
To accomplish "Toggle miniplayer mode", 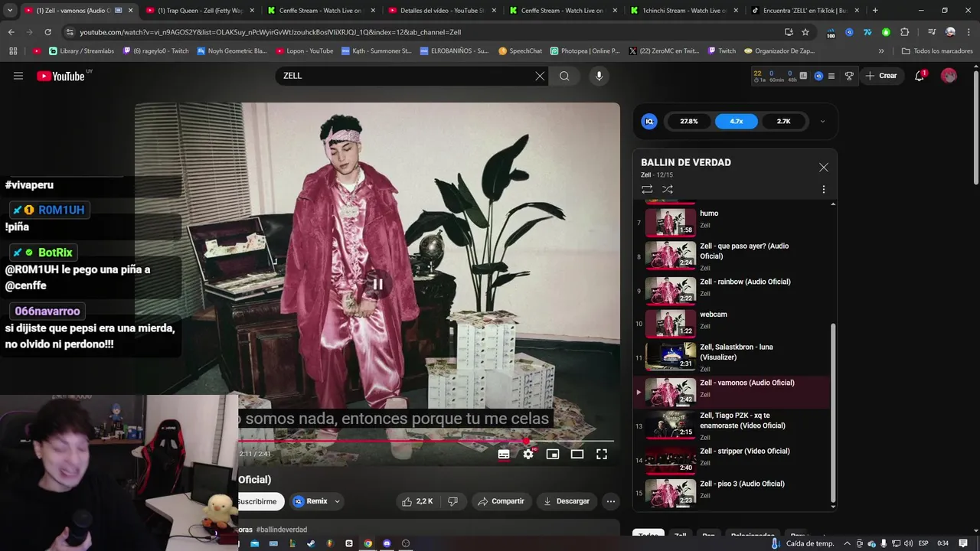I will [x=553, y=454].
